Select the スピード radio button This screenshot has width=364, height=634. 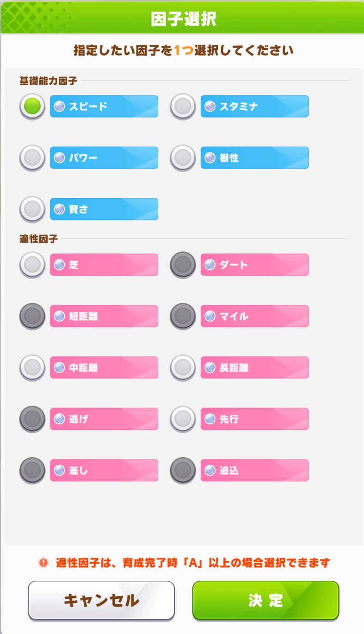tap(32, 107)
